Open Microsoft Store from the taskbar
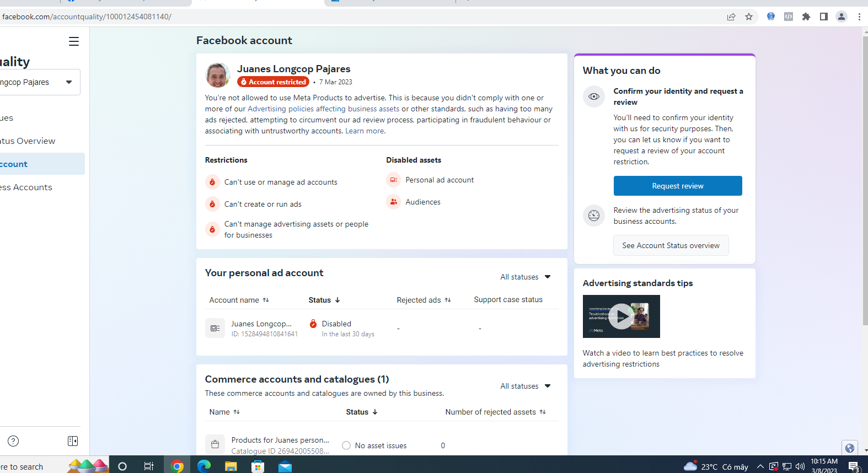The image size is (868, 473). (x=258, y=466)
